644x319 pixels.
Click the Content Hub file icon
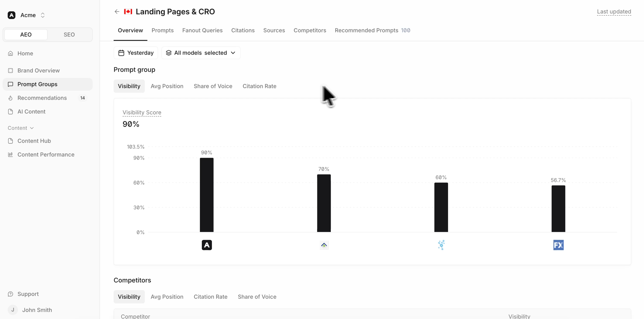[10, 141]
